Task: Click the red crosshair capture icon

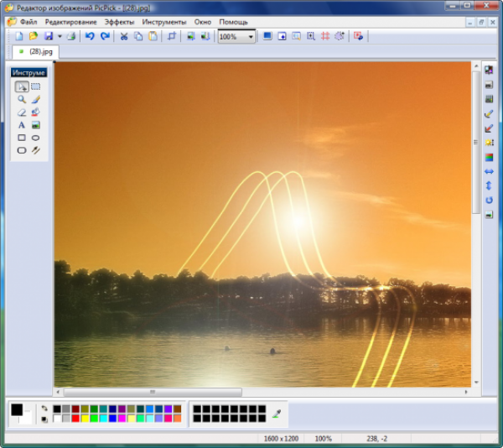Action: coord(325,36)
